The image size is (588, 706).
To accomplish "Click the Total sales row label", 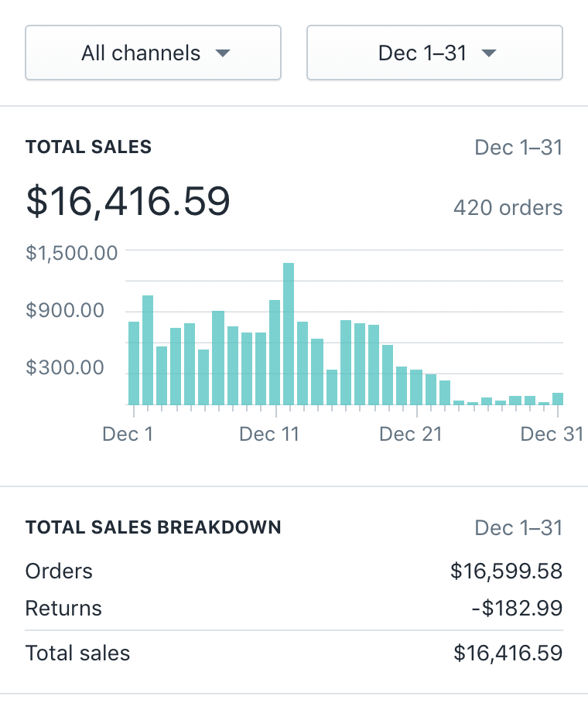I will point(77,653).
